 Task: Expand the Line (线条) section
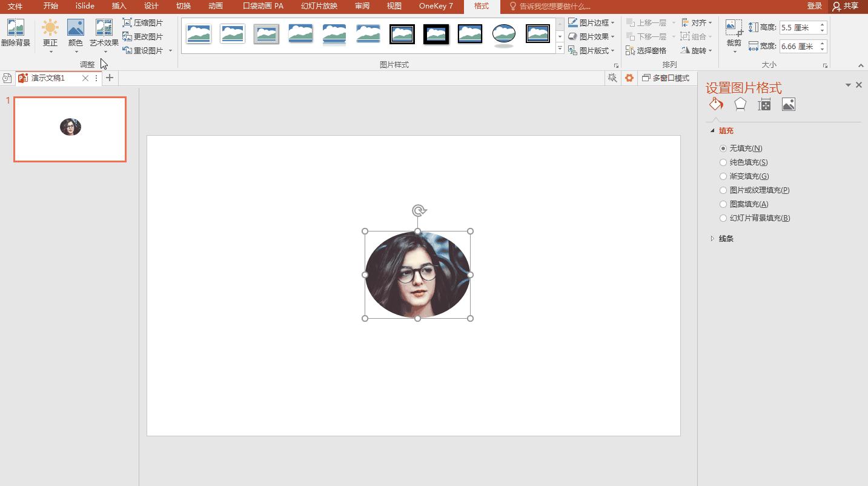(x=726, y=239)
